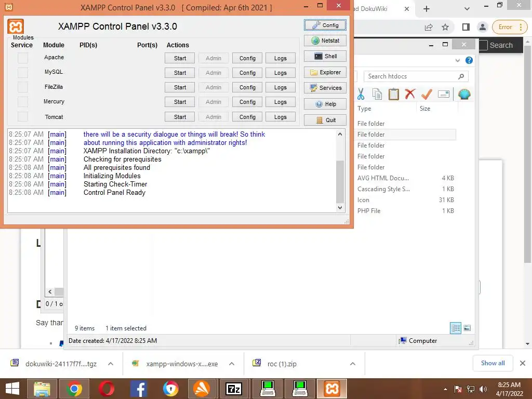532x399 pixels.
Task: Open XAMPP Explorer button
Action: [x=325, y=72]
